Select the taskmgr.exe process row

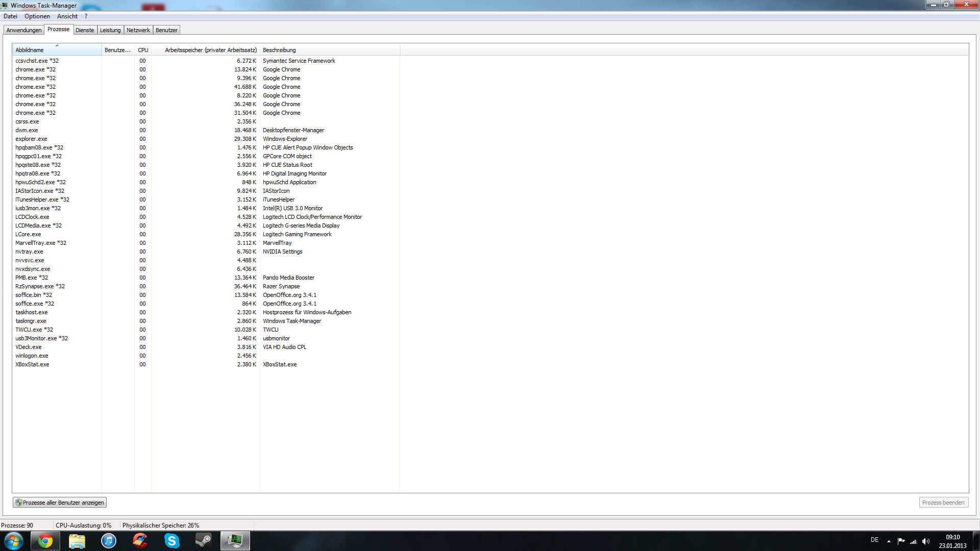31,321
